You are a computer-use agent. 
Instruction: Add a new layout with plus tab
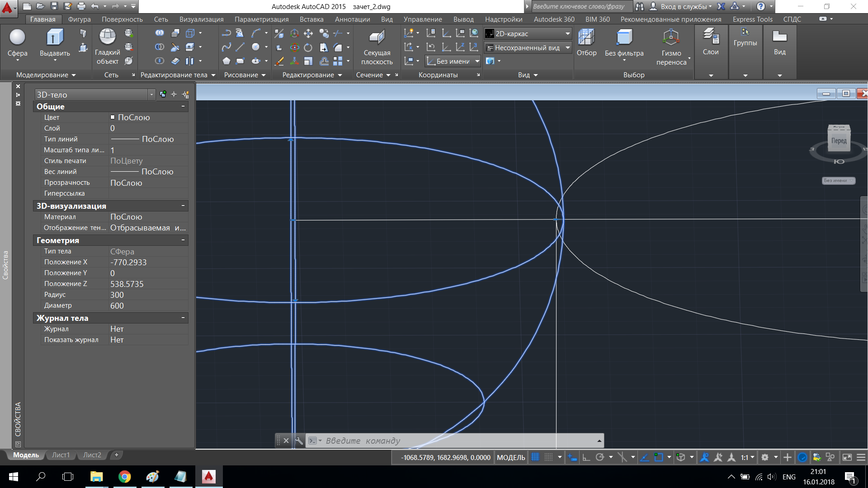(x=117, y=455)
